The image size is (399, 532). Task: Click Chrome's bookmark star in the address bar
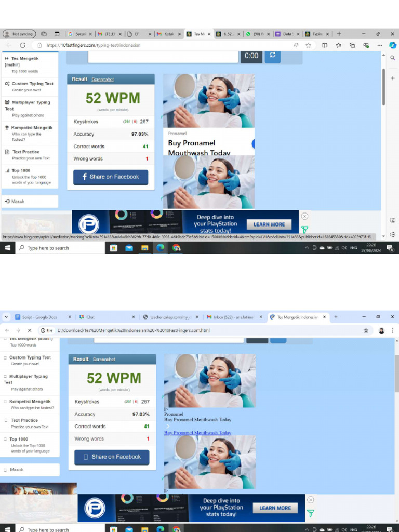366,330
